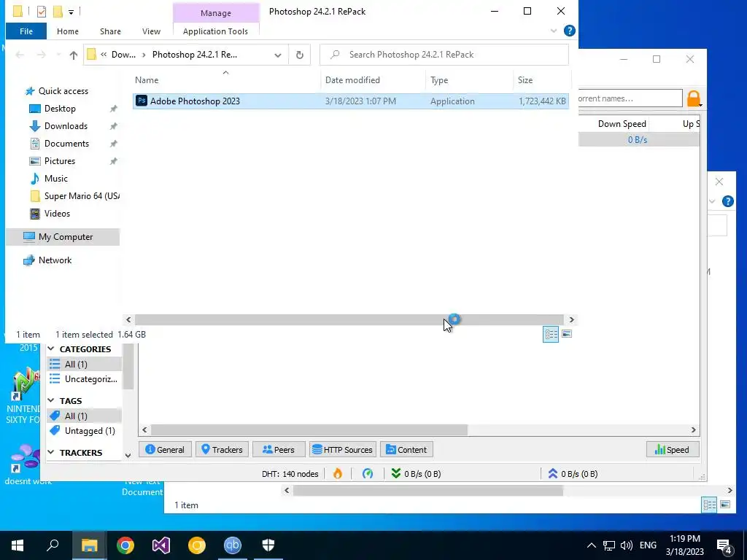Select Network in navigation pane
Screen dimensions: 747x560
point(55,260)
